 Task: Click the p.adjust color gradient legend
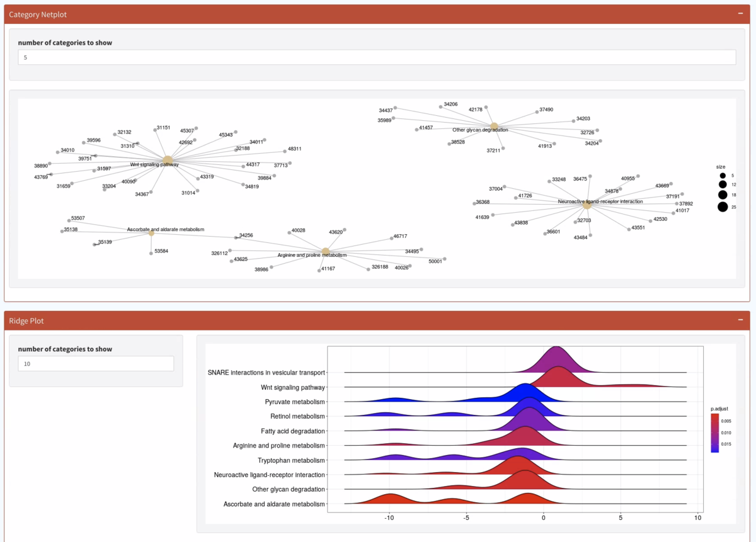tap(714, 433)
